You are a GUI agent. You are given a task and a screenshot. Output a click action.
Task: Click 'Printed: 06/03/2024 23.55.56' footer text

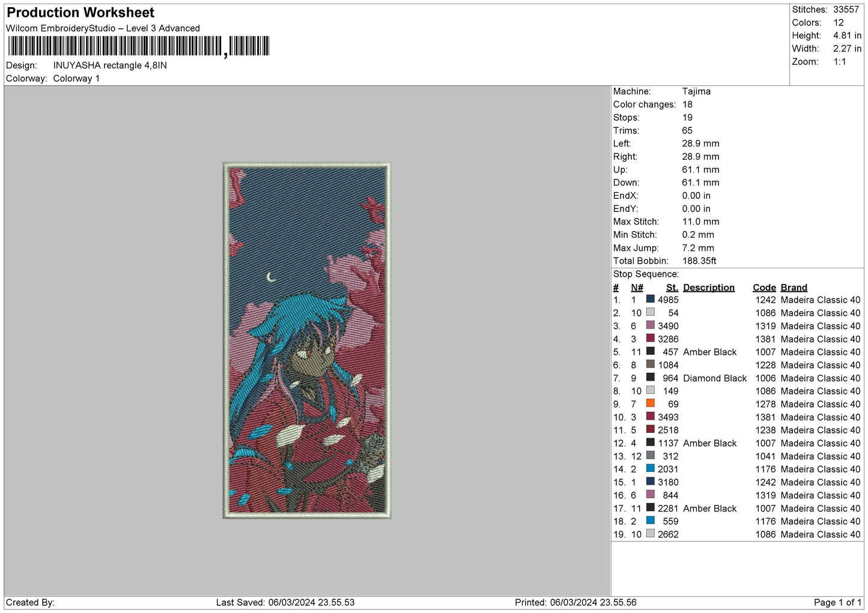[575, 602]
